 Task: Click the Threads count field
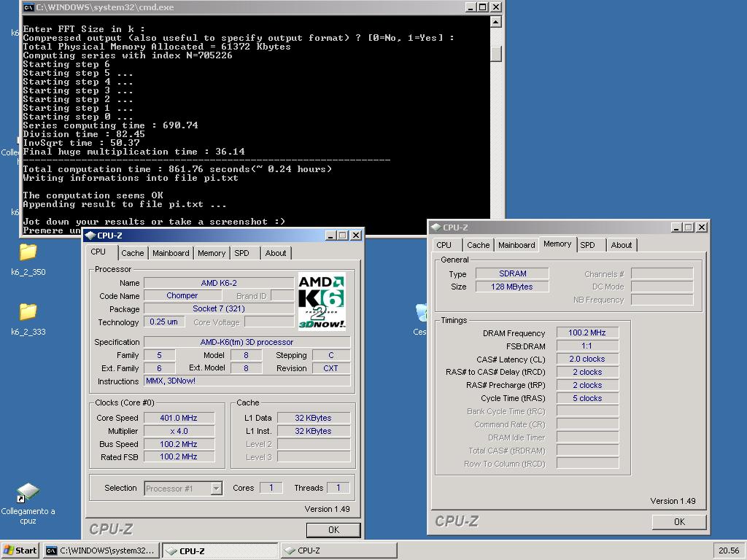(x=338, y=488)
